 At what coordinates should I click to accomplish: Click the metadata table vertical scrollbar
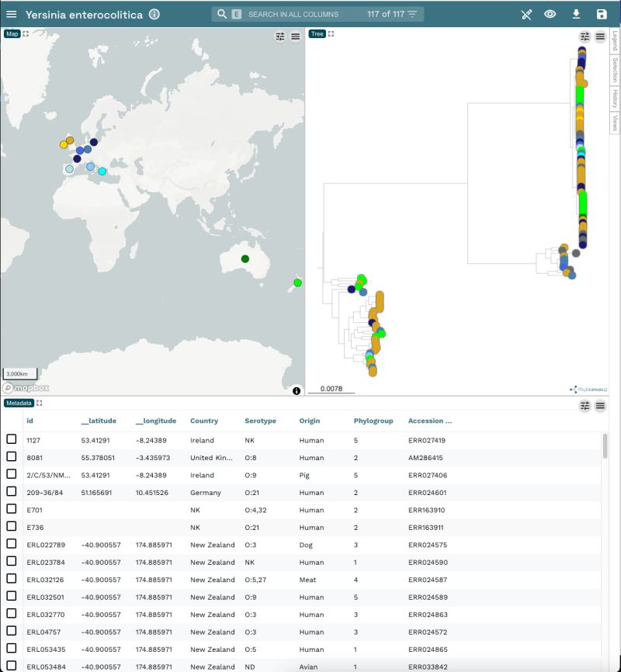click(x=605, y=446)
